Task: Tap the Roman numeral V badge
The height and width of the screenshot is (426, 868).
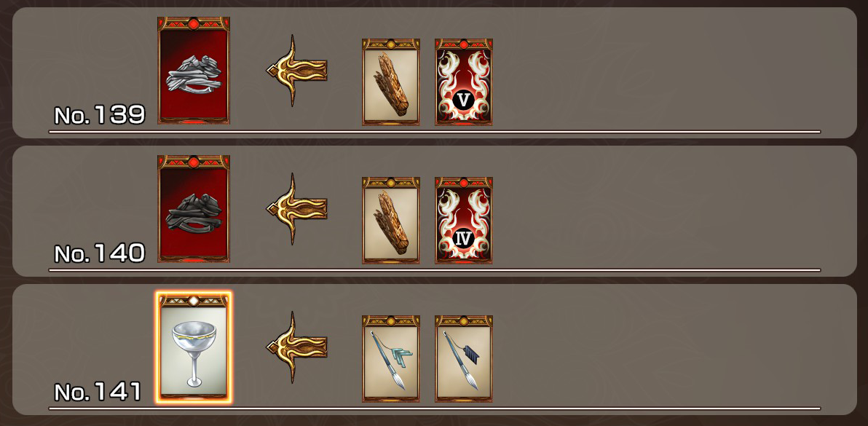Action: 464,100
